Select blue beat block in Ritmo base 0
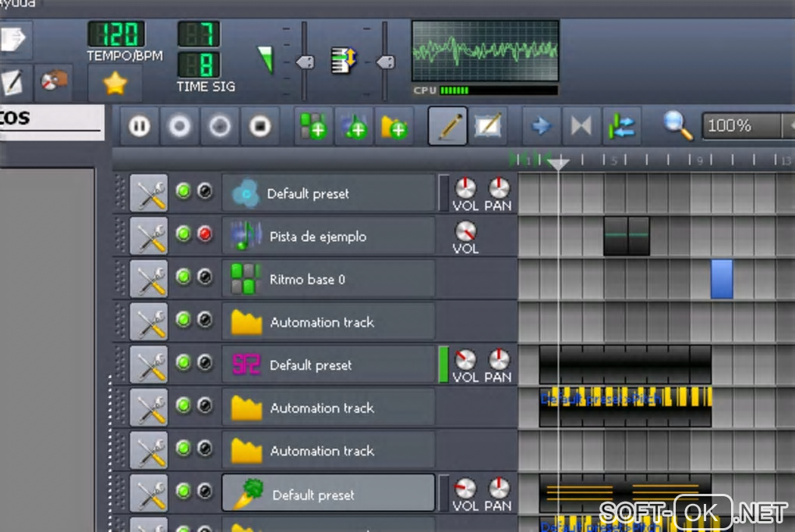The width and height of the screenshot is (795, 532). pyautogui.click(x=722, y=279)
